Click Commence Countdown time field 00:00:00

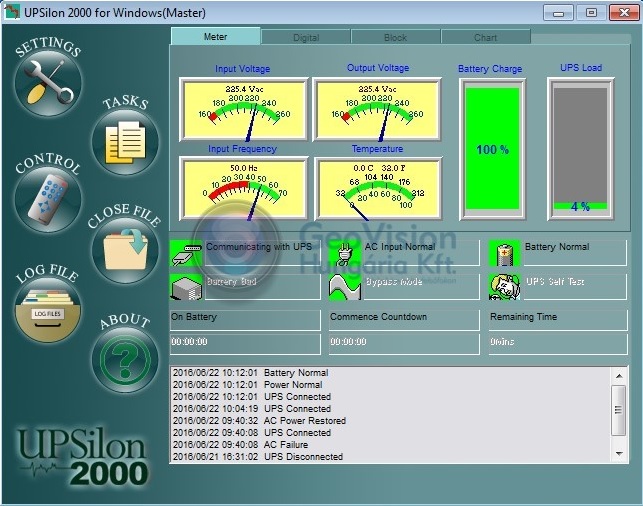pyautogui.click(x=404, y=344)
